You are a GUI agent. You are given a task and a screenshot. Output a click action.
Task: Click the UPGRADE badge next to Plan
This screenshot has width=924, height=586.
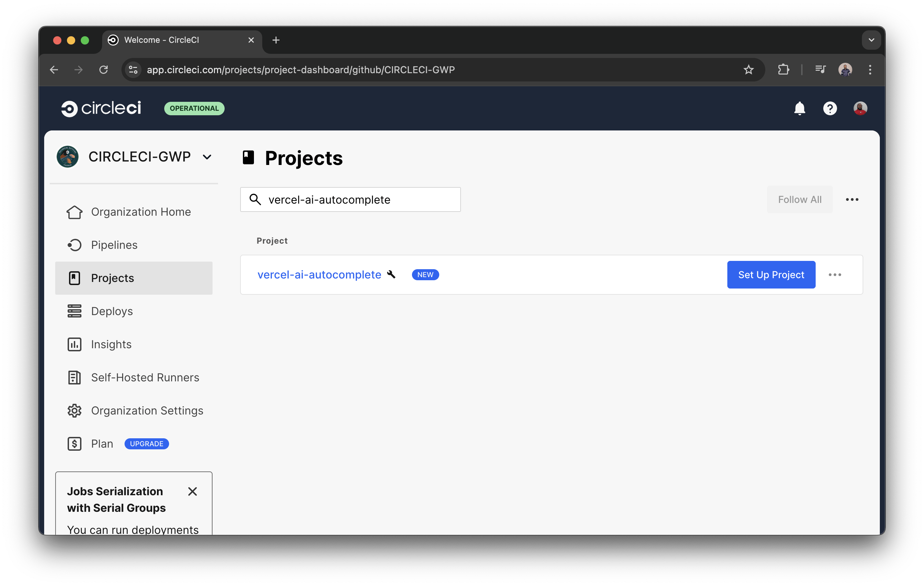pyautogui.click(x=146, y=443)
